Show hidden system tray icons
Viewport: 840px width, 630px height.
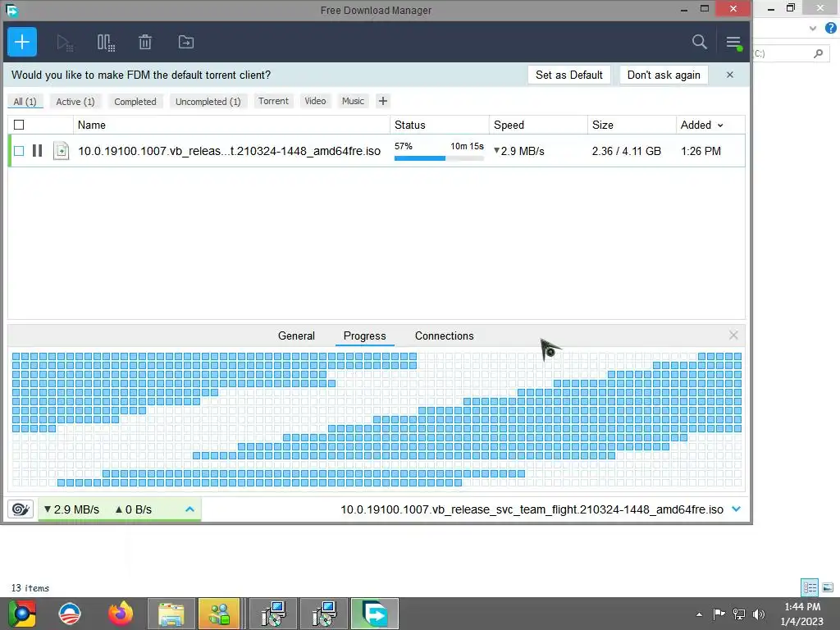[x=699, y=614]
